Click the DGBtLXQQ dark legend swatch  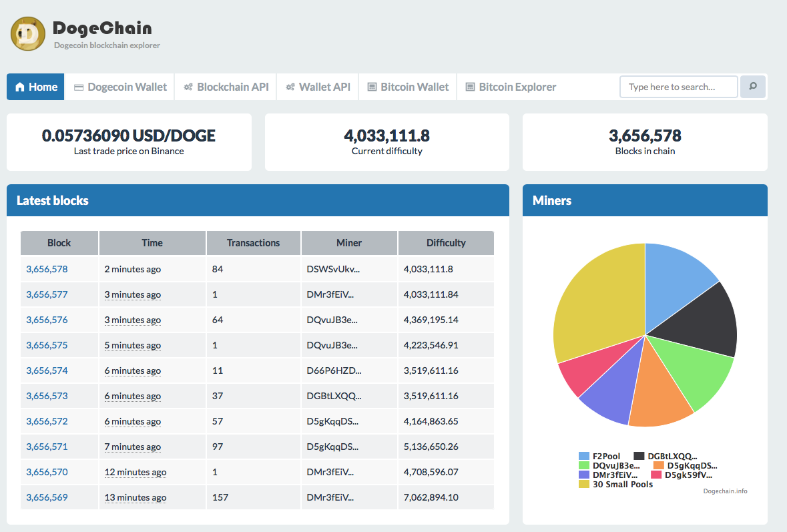pos(639,456)
